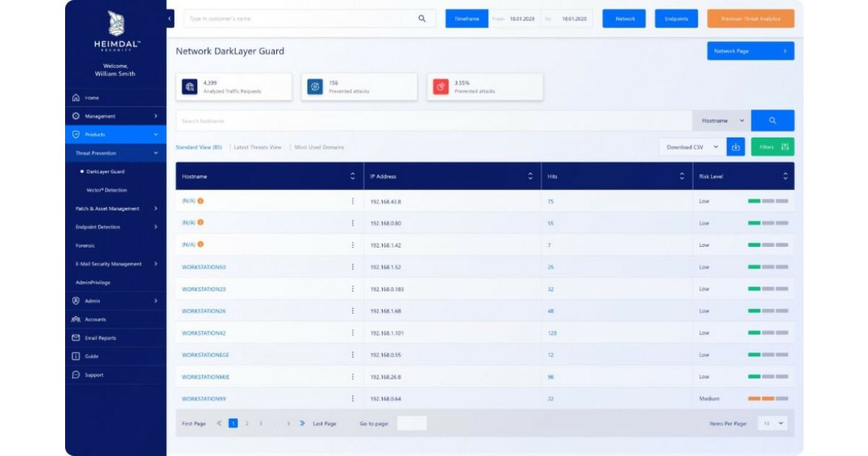Click the warning icon beside first (N/A) hostname

coord(200,200)
